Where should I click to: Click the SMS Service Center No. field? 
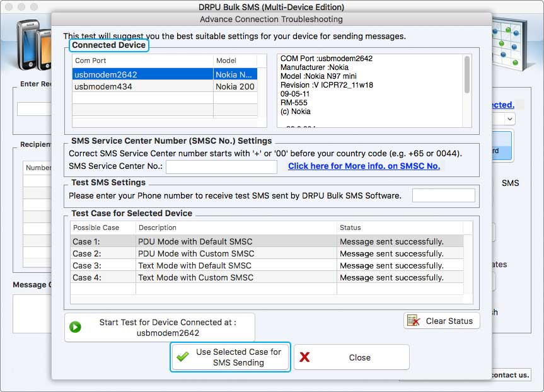221,167
